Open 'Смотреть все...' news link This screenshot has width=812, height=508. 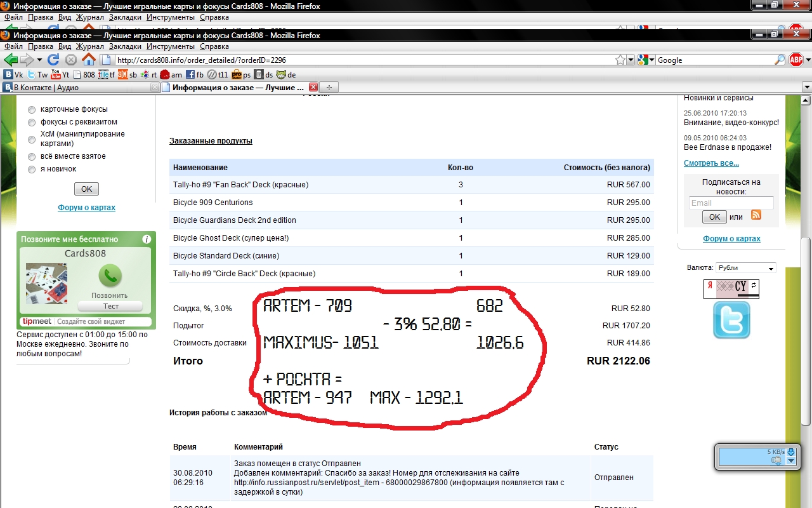coord(711,163)
